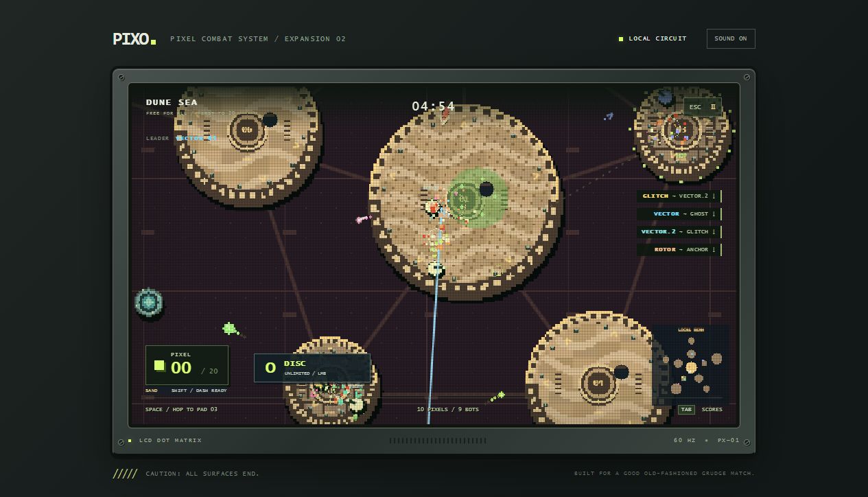Toggle the SOUND ON button
This screenshot has width=868, height=497.
[731, 38]
